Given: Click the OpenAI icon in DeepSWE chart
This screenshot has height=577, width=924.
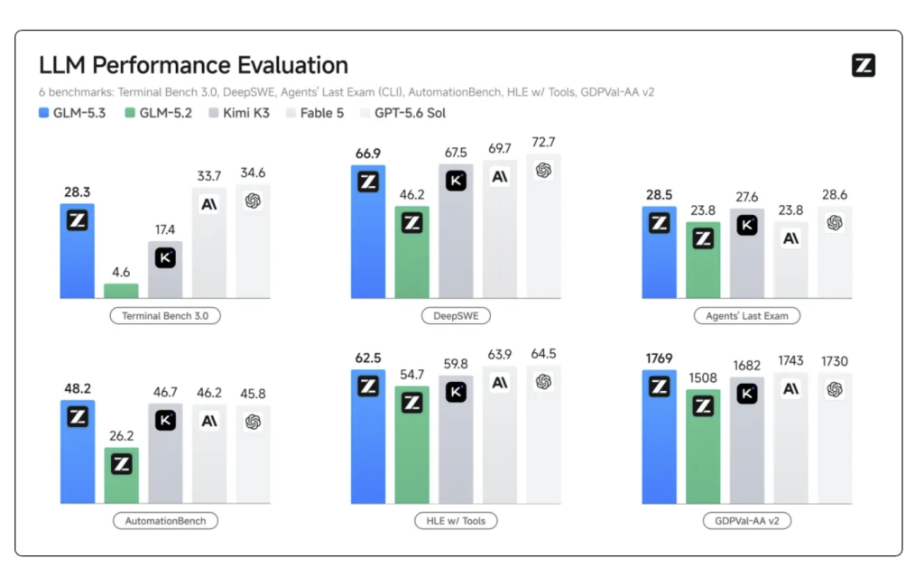Looking at the screenshot, I should [543, 171].
